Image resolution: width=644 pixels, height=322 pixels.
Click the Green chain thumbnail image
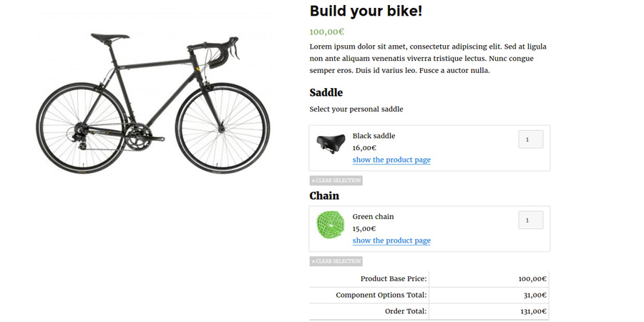click(331, 225)
